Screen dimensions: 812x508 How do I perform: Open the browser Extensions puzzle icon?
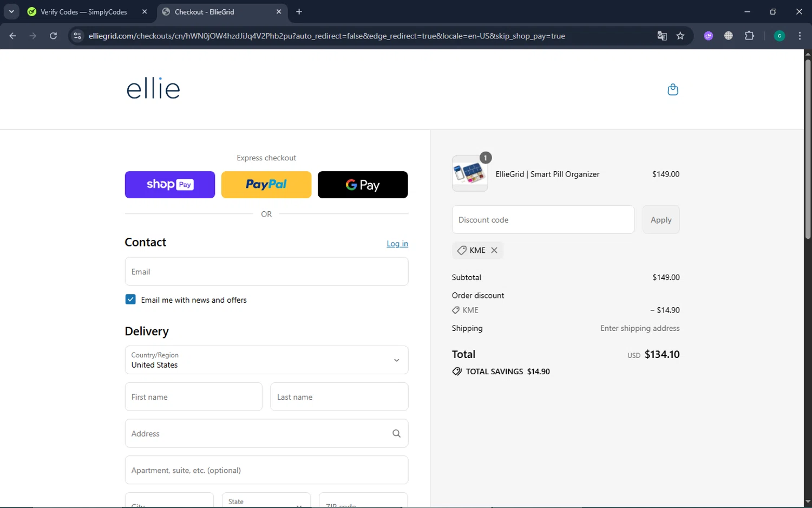[749, 36]
